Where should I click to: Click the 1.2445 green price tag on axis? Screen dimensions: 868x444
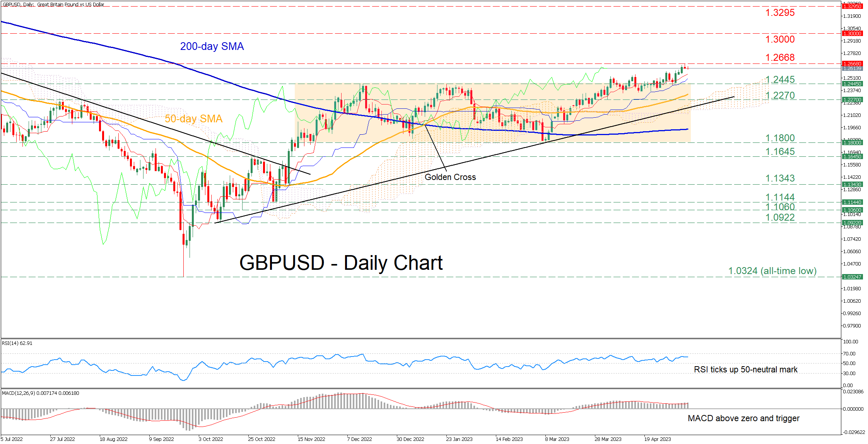click(x=852, y=84)
